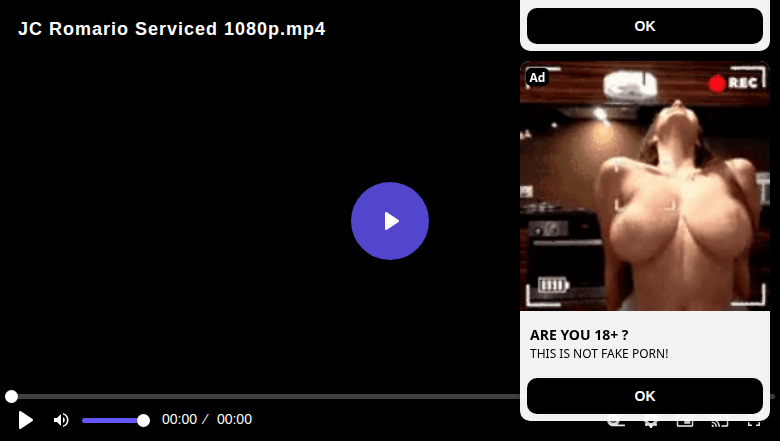Click the volume slider handle
This screenshot has width=780, height=441.
pyautogui.click(x=143, y=421)
